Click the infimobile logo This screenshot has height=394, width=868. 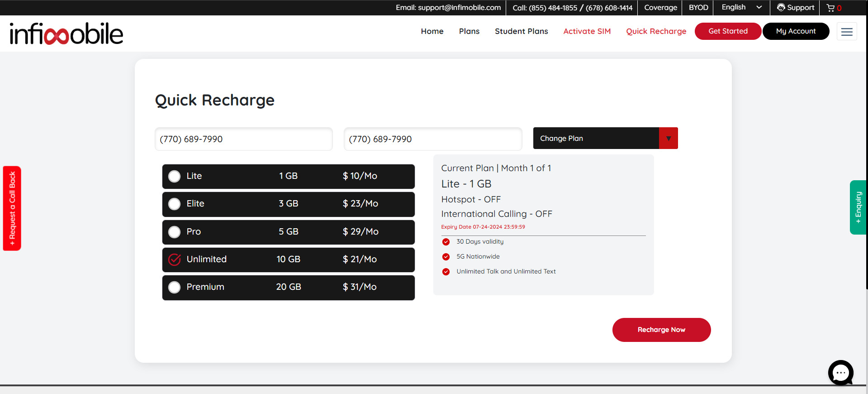[66, 34]
